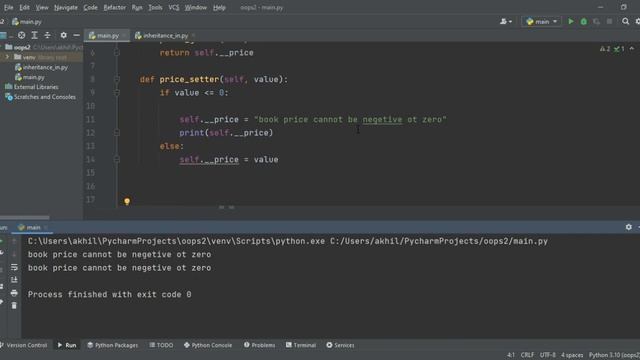Click the Run with Coverage icon
640x360 pixels.
[596, 21]
